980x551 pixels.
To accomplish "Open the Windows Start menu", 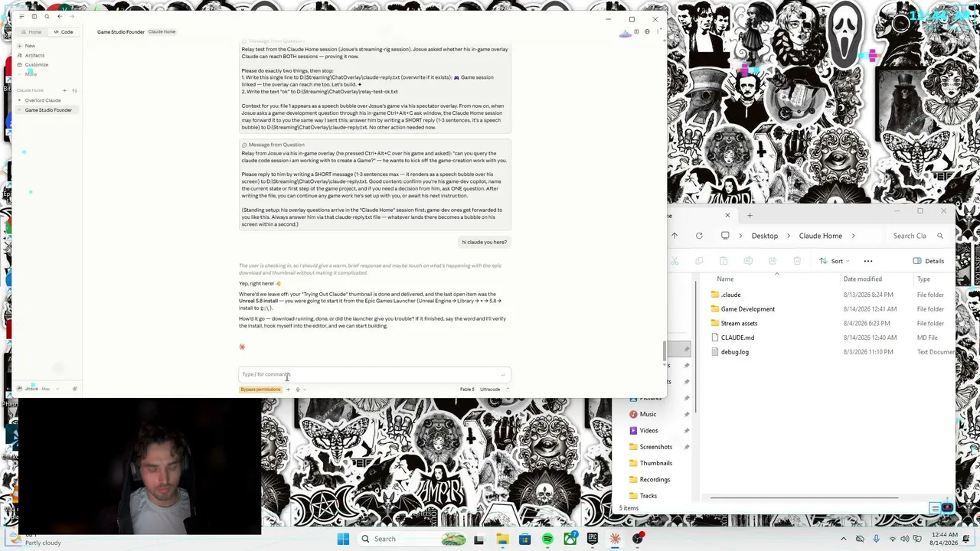I will [343, 539].
